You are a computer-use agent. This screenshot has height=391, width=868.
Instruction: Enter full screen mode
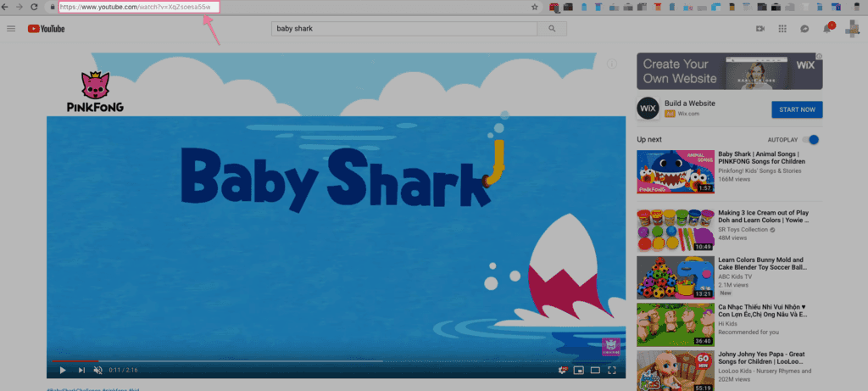click(x=612, y=370)
